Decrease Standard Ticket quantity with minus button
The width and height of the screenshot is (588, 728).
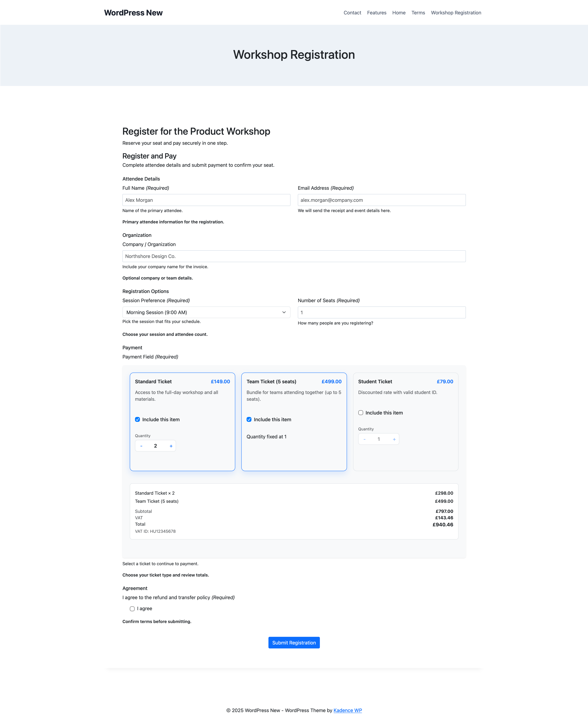click(141, 446)
